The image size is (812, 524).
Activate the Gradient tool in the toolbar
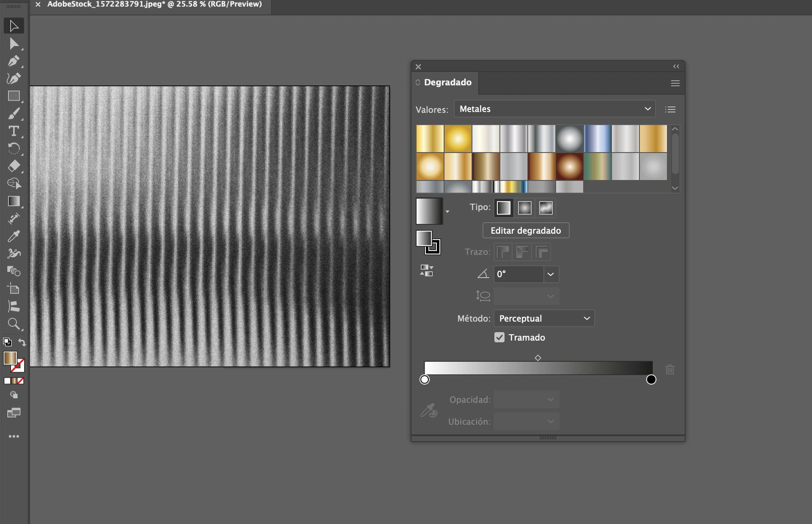(x=14, y=201)
